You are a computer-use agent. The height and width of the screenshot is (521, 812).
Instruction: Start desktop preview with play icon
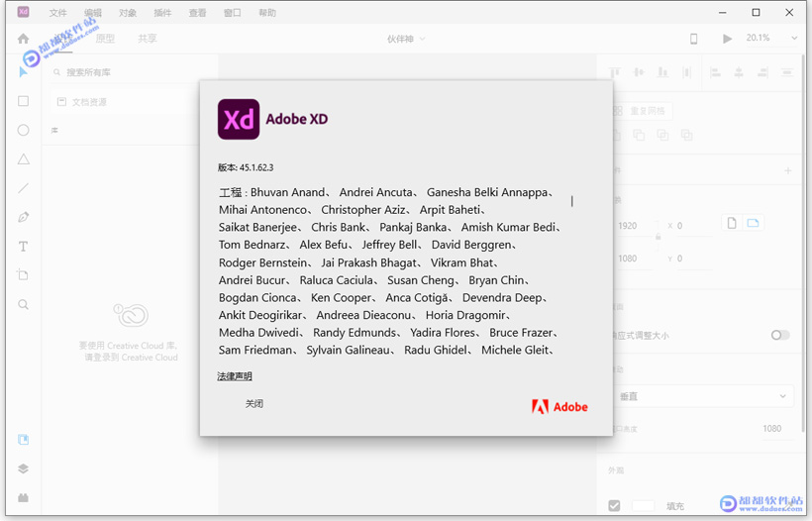727,39
